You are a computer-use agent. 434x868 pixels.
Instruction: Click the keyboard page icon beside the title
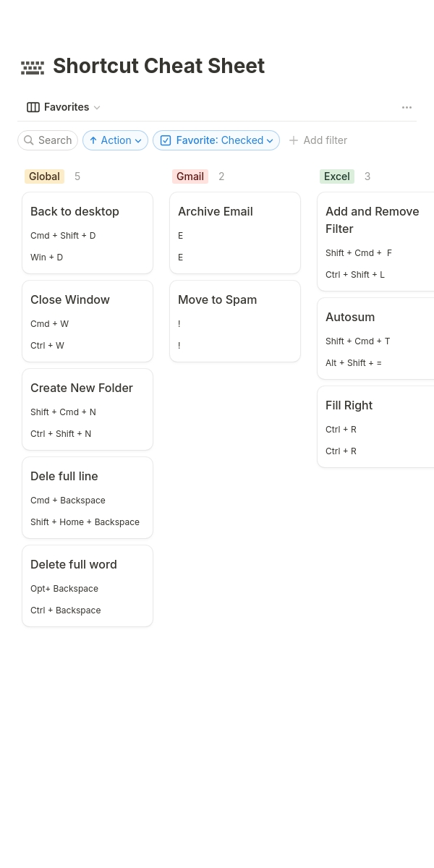[x=33, y=67]
